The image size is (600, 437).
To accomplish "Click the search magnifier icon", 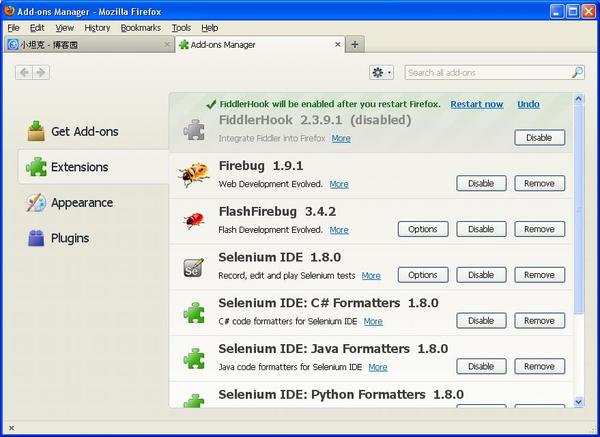I will click(577, 73).
